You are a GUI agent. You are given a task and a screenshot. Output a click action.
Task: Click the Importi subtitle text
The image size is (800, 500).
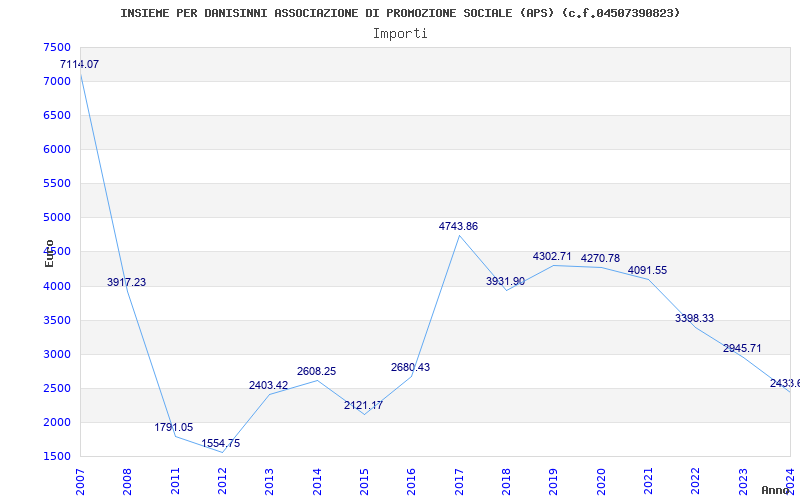400,33
